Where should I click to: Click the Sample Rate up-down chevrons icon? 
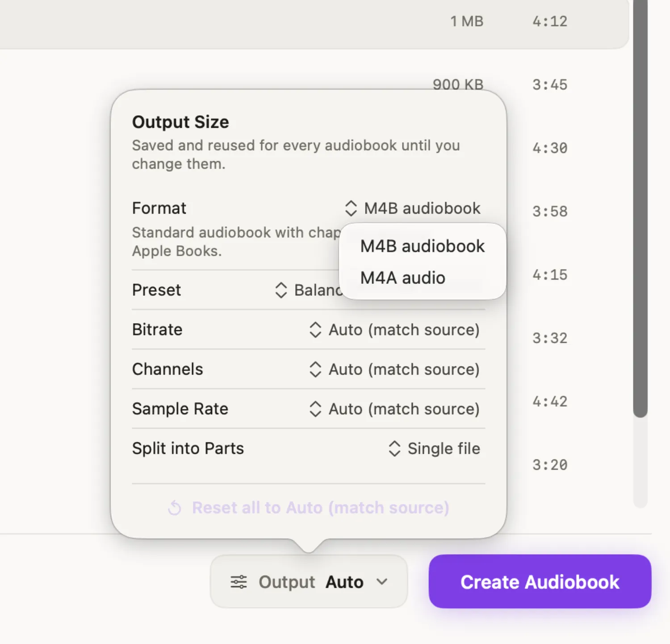click(x=315, y=409)
